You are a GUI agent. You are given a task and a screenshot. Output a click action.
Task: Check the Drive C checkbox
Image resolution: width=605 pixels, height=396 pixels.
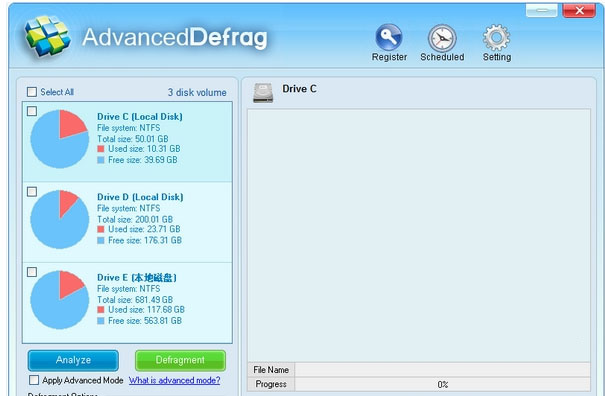pos(32,111)
